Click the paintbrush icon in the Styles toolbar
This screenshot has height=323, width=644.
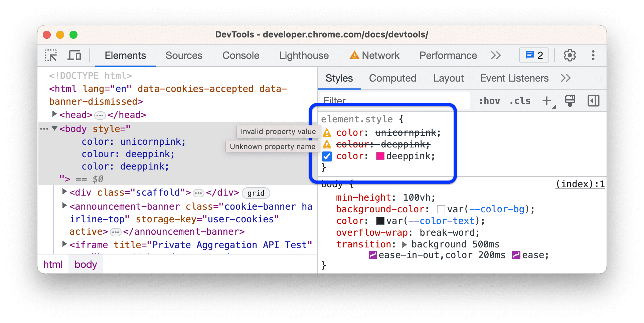tap(570, 100)
